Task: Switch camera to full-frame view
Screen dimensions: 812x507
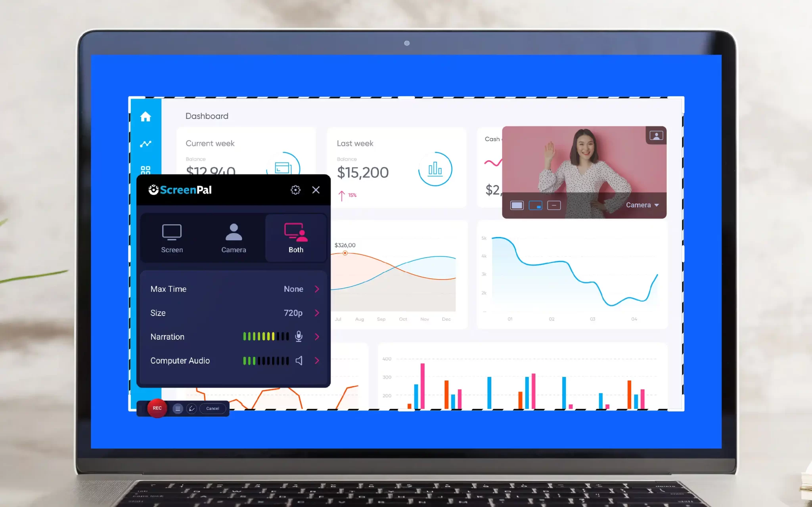Action: click(x=516, y=205)
